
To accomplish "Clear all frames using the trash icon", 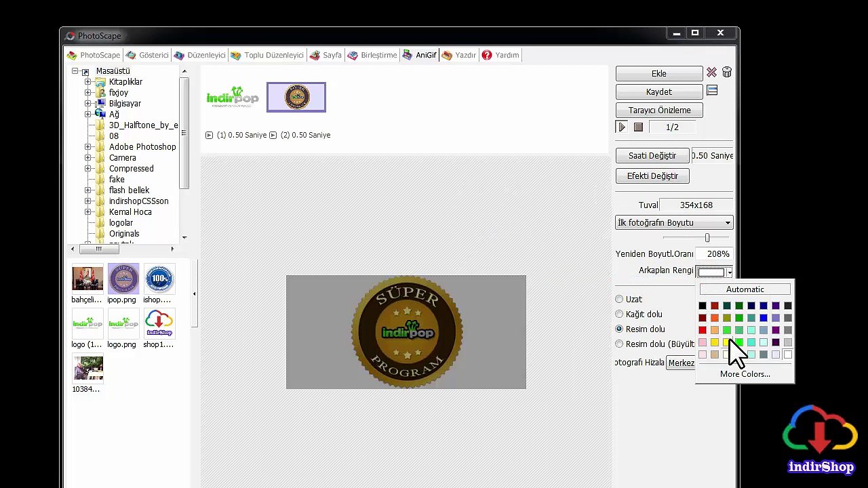I will pos(726,73).
